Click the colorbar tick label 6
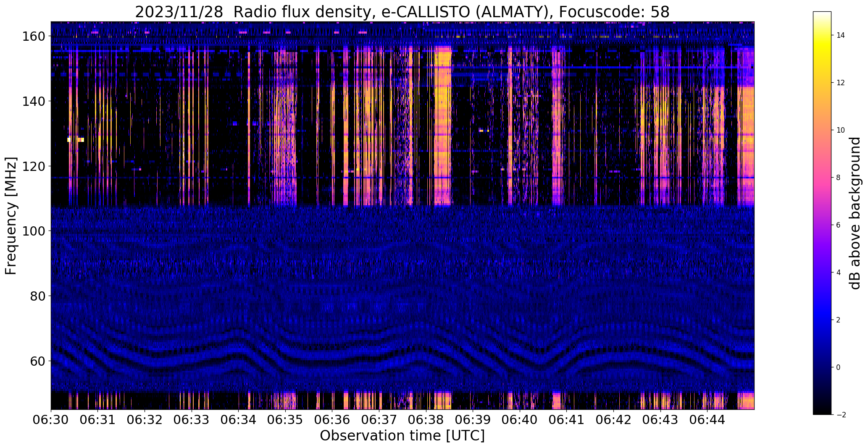 click(839, 225)
